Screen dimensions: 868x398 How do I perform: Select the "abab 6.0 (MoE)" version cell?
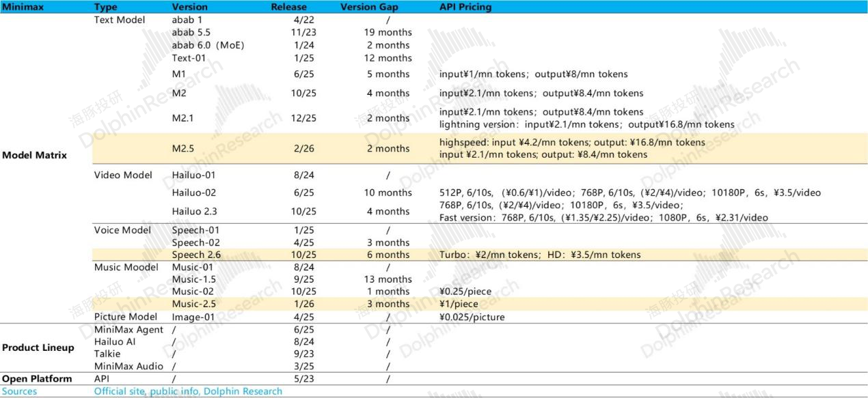click(208, 45)
